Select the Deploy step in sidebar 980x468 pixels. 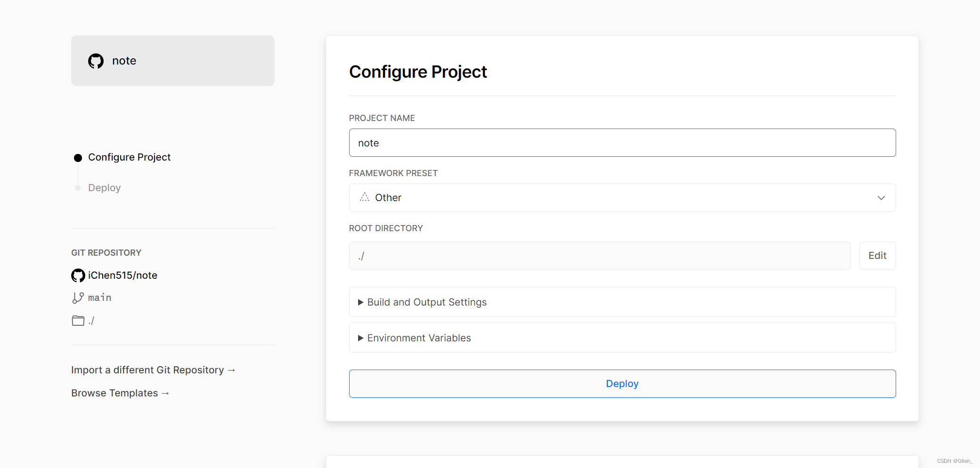[x=104, y=188]
